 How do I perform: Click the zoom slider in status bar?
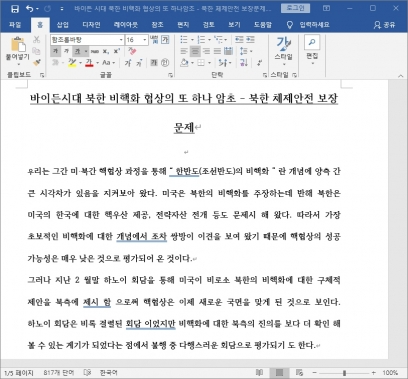(344, 373)
